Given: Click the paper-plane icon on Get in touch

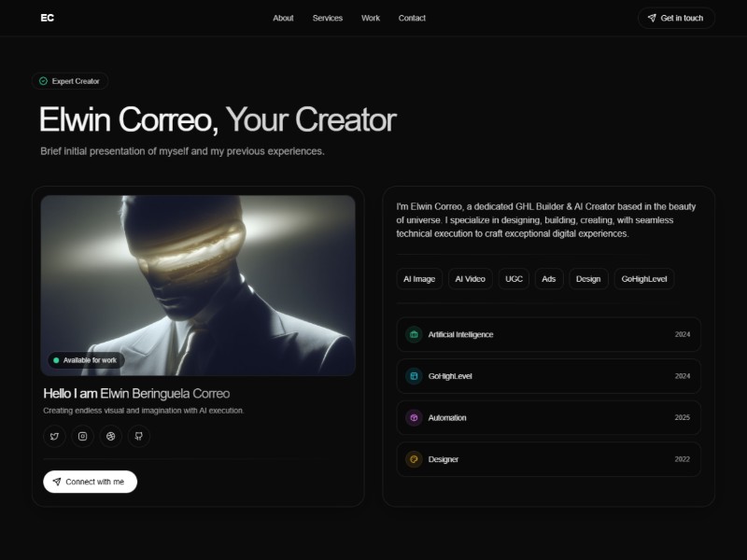Looking at the screenshot, I should tap(654, 18).
